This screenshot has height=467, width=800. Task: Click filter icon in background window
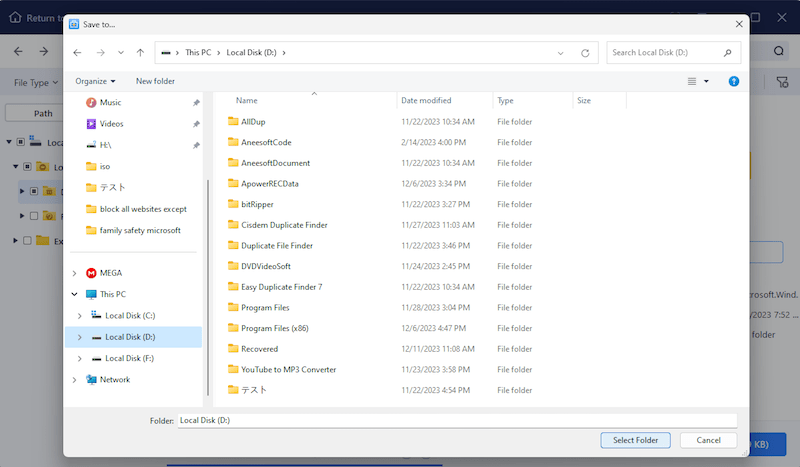coord(782,82)
